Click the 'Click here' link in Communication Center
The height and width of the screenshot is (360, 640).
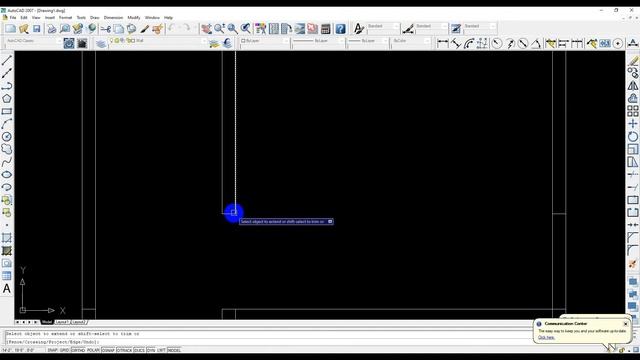pos(546,338)
